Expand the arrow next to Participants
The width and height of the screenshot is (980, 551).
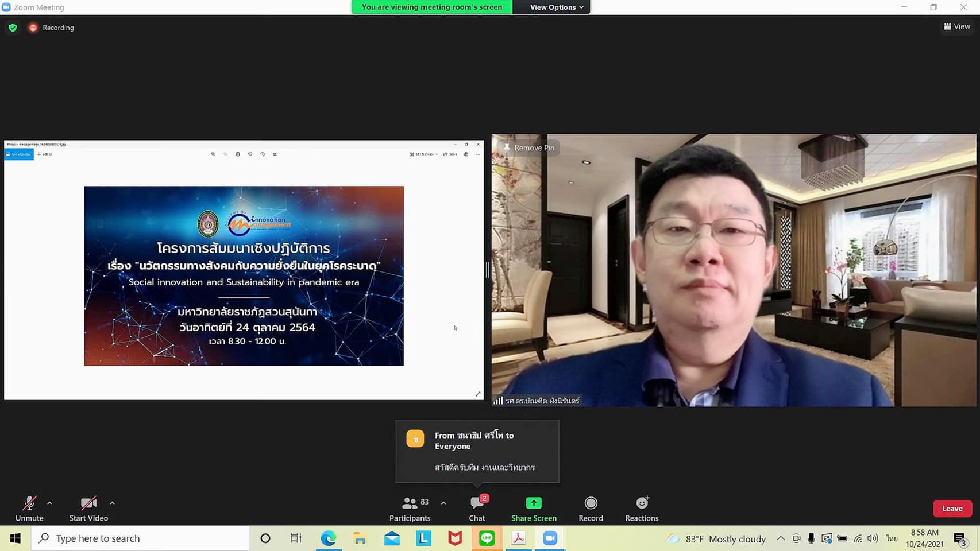click(x=443, y=503)
